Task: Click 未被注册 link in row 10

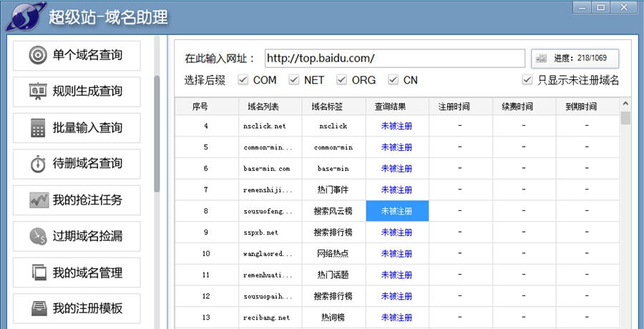Action: click(396, 253)
